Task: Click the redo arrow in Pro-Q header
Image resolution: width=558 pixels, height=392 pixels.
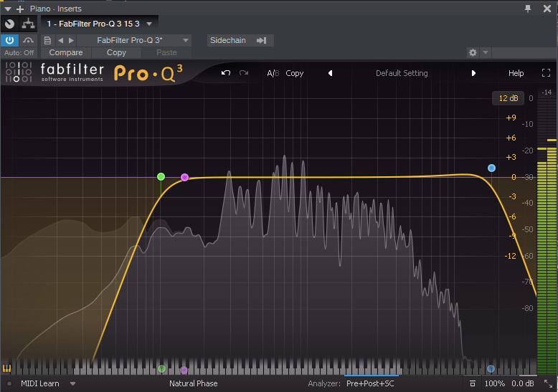Action: (244, 73)
